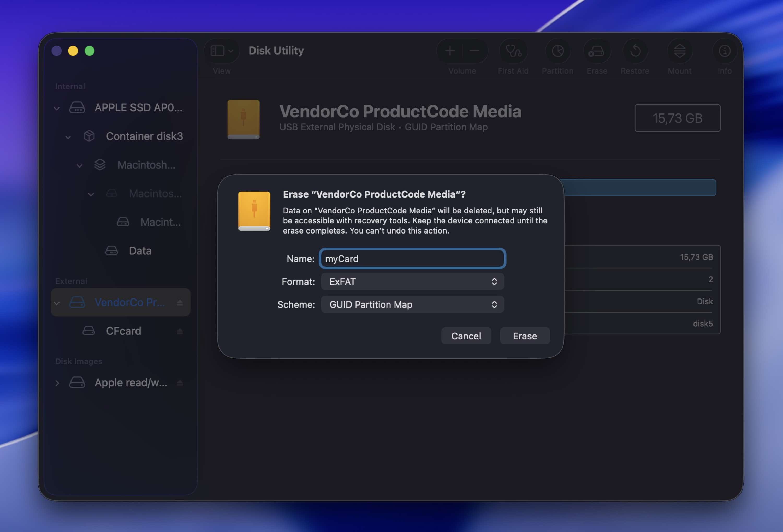
Task: Click the VendorCo drive icon in sidebar
Action: [77, 302]
